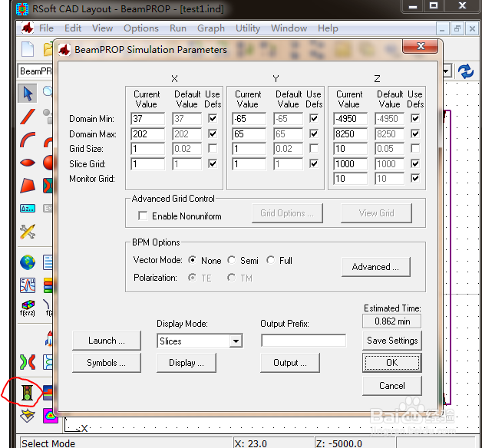Toggle Z Monitor Grid Use Defs checkbox
This screenshot has width=482, height=448.
[x=415, y=178]
